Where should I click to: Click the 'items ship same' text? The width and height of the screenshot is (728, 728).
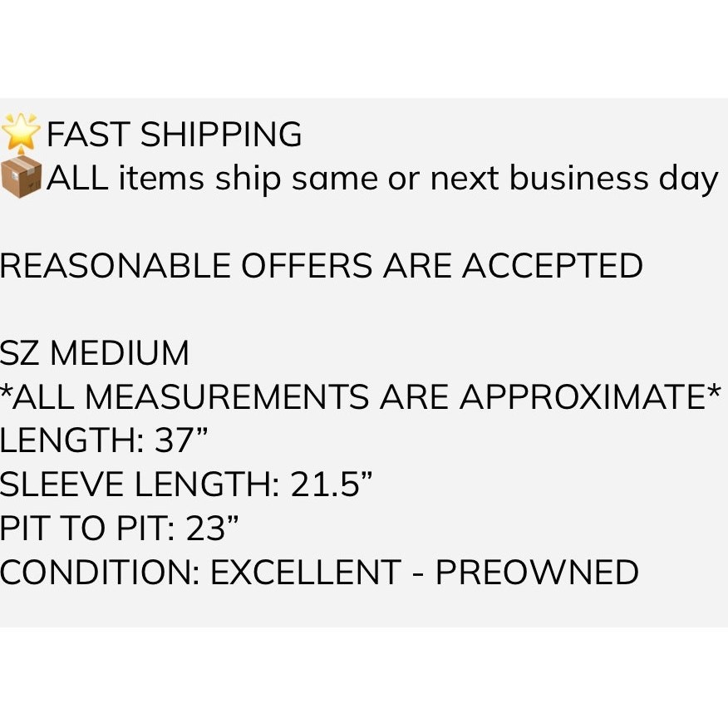[248, 179]
